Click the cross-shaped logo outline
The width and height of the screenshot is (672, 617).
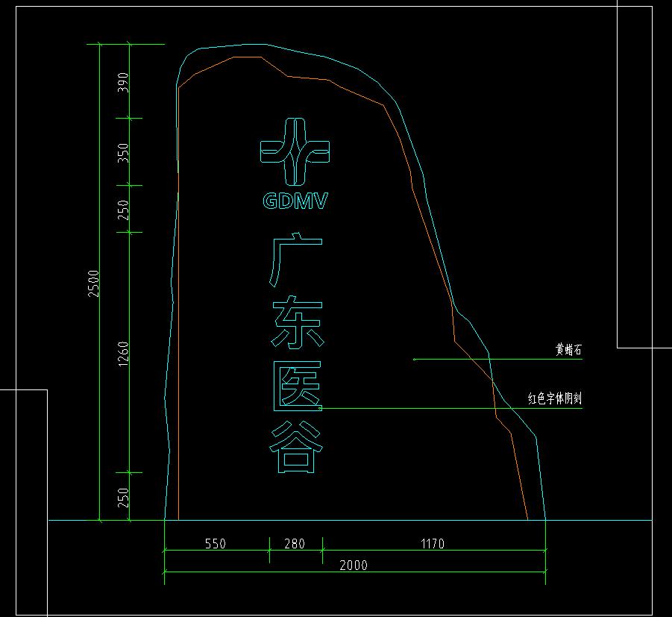295,151
